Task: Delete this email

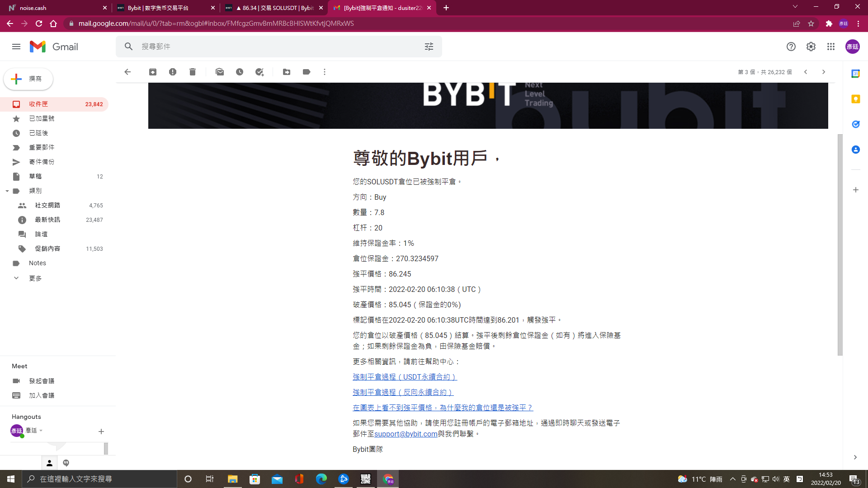Action: click(x=193, y=72)
